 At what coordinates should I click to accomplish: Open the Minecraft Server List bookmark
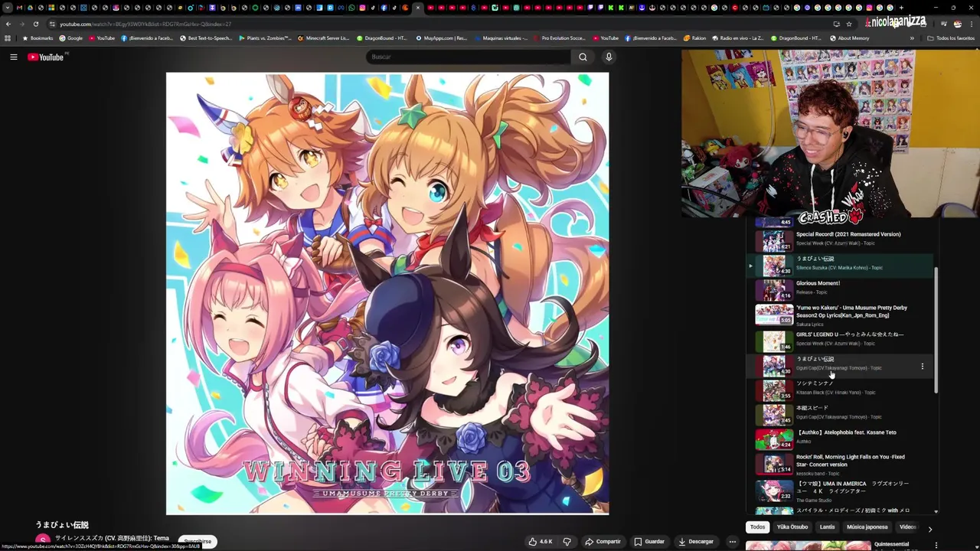coord(323,37)
